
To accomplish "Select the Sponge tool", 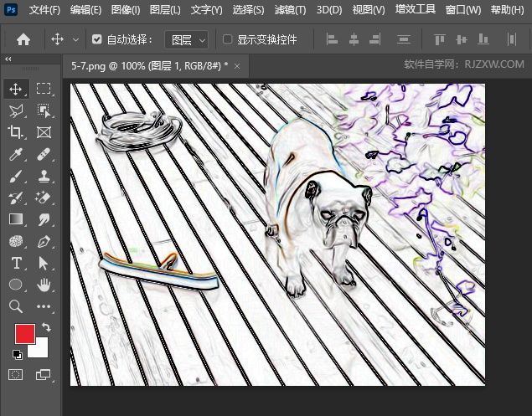I will [16, 241].
